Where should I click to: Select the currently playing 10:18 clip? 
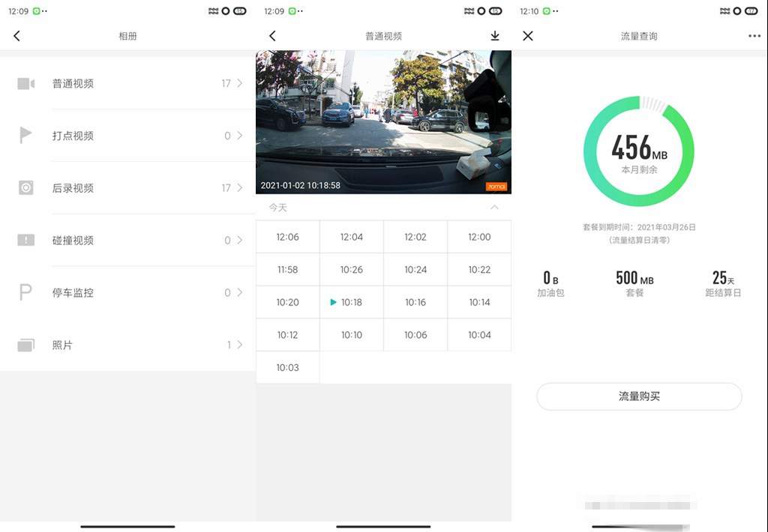(351, 302)
